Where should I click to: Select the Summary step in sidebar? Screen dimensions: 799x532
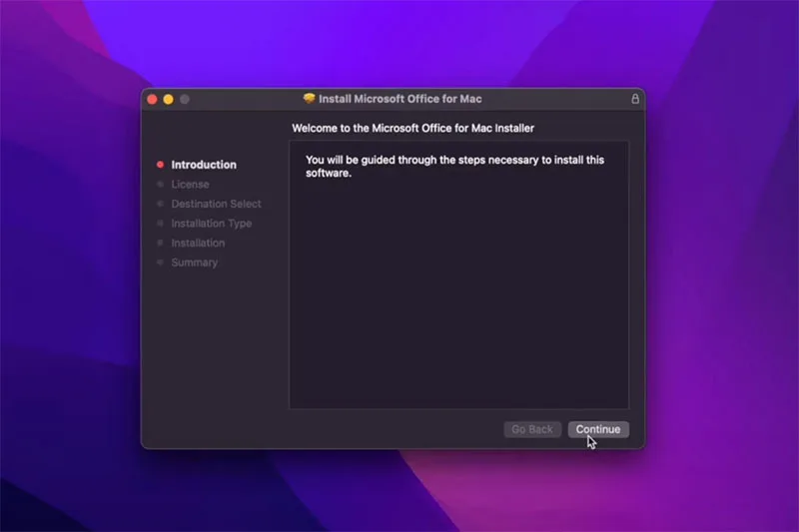tap(194, 263)
